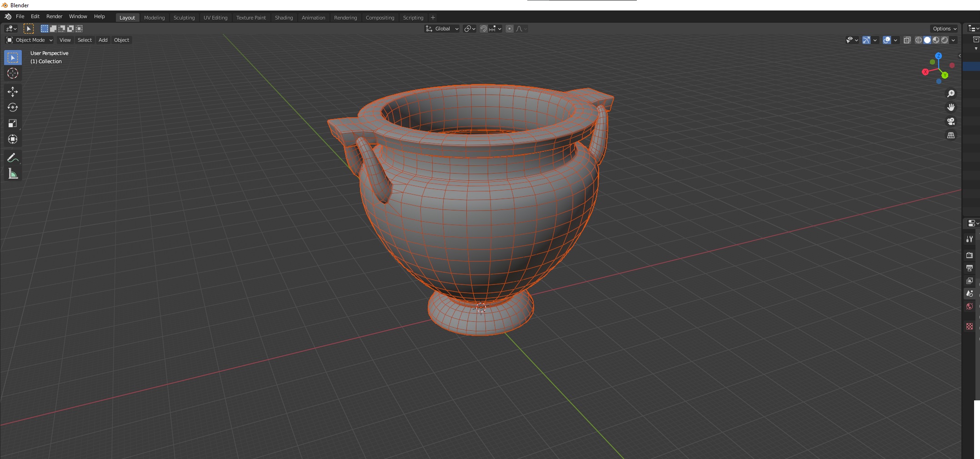980x459 pixels.
Task: Select the 3D Cursor tool
Action: tap(13, 73)
